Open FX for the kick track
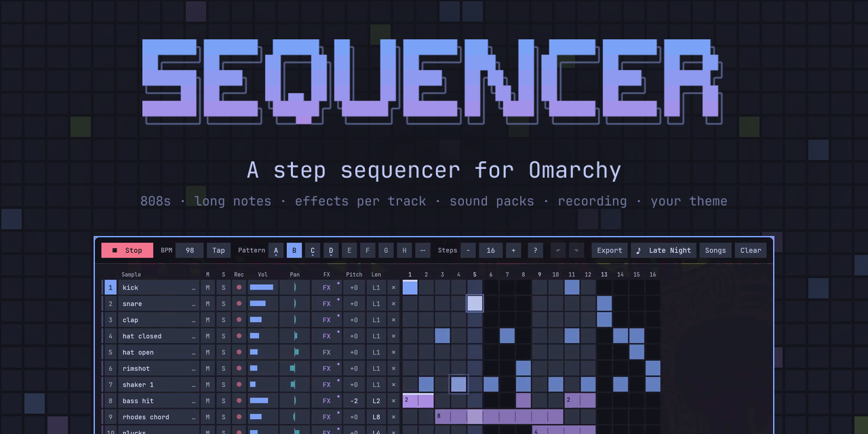The height and width of the screenshot is (434, 868). coord(327,288)
